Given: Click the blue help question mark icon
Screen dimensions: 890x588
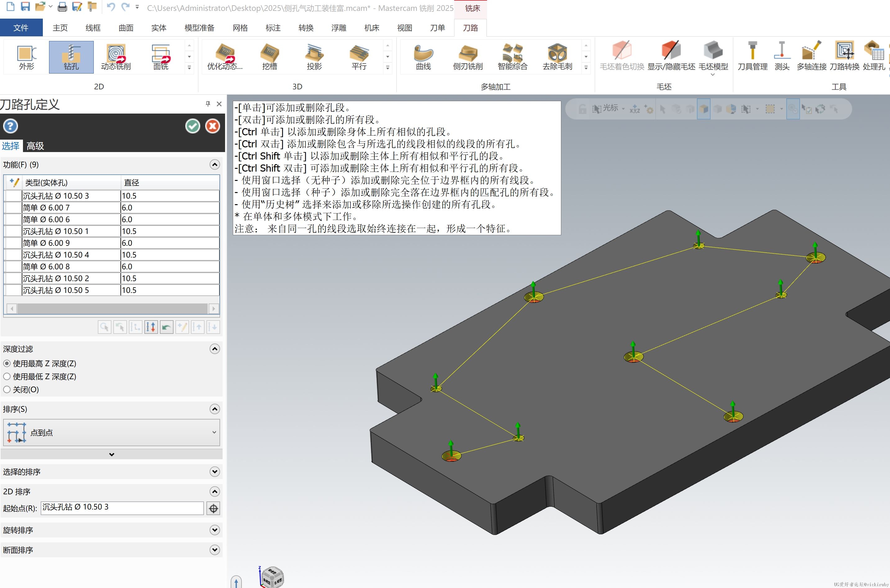Looking at the screenshot, I should click(11, 126).
